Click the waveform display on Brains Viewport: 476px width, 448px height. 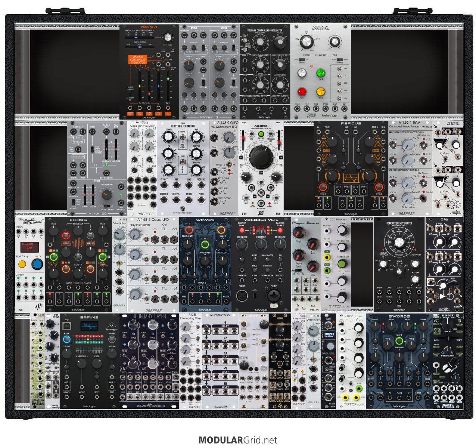(90, 327)
